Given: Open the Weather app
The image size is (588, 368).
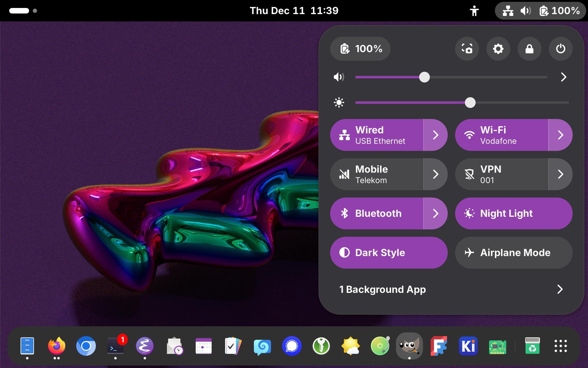Looking at the screenshot, I should click(350, 346).
